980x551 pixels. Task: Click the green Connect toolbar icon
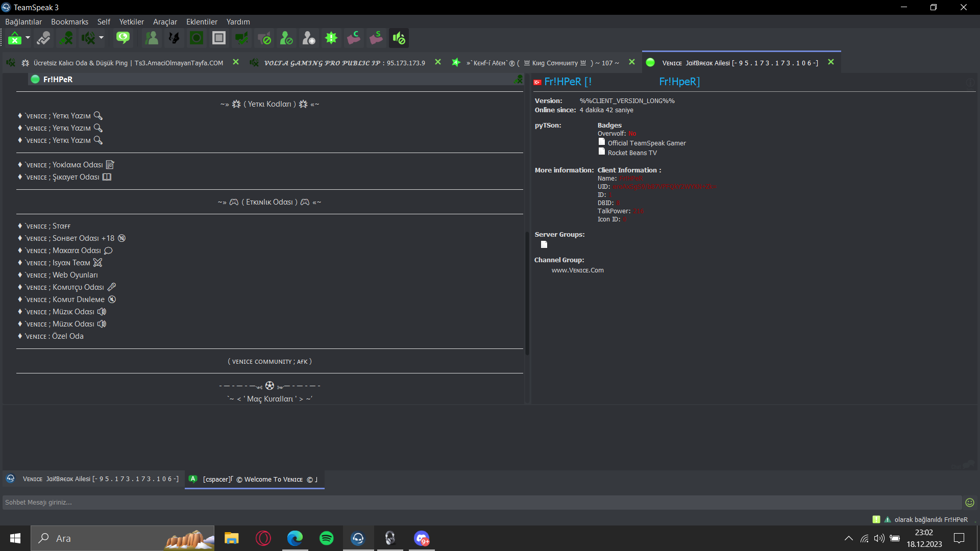click(x=15, y=38)
